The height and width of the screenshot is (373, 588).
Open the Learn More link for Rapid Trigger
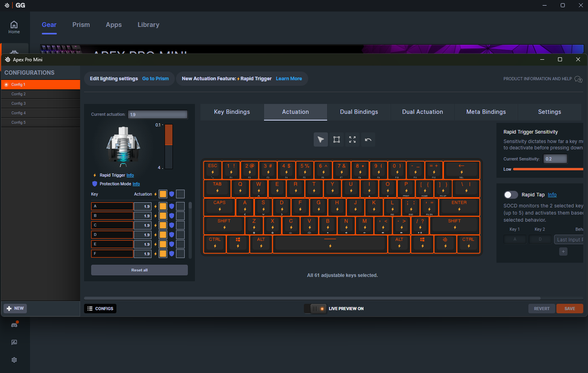[289, 79]
